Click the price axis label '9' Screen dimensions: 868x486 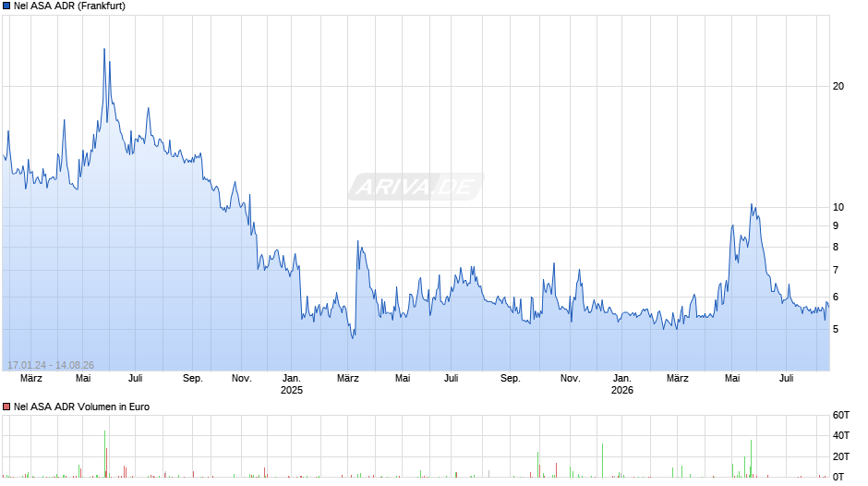tap(836, 225)
